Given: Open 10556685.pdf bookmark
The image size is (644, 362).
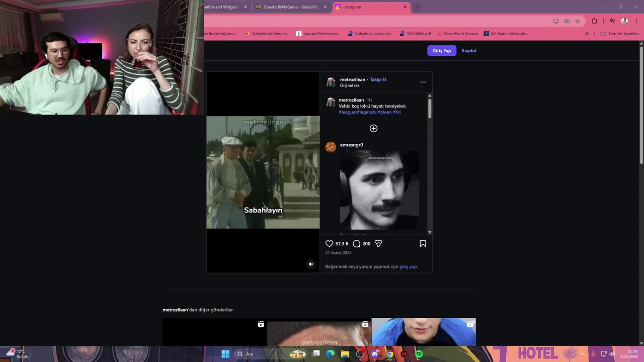Looking at the screenshot, I should pos(415,34).
